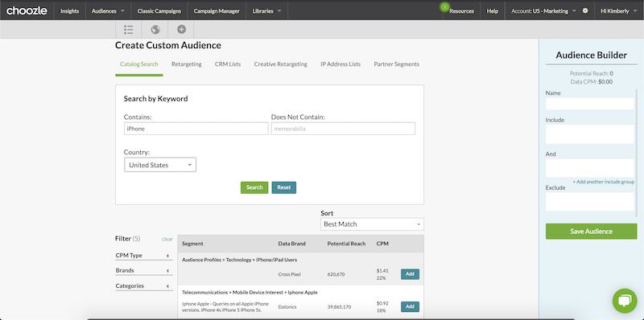Switch to Partner Segments tab
This screenshot has width=644, height=320.
point(396,64)
